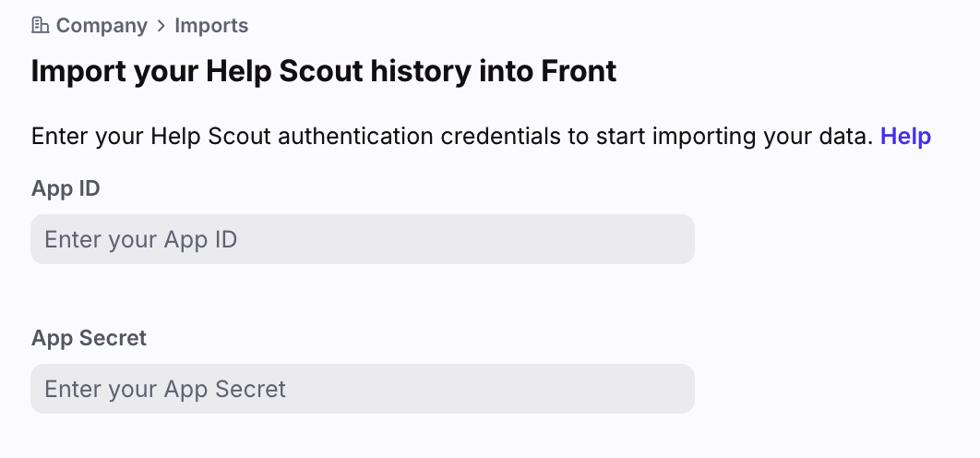Click the Company building icon

tap(40, 25)
